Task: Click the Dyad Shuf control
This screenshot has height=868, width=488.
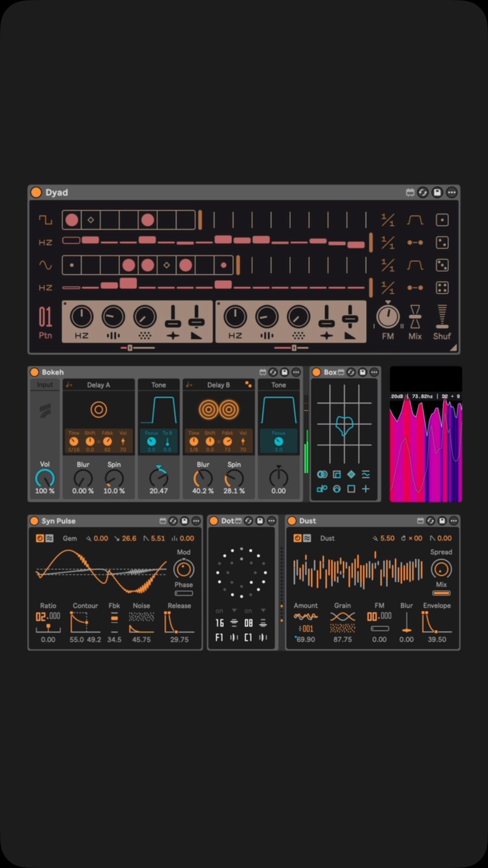Action: pos(442,317)
